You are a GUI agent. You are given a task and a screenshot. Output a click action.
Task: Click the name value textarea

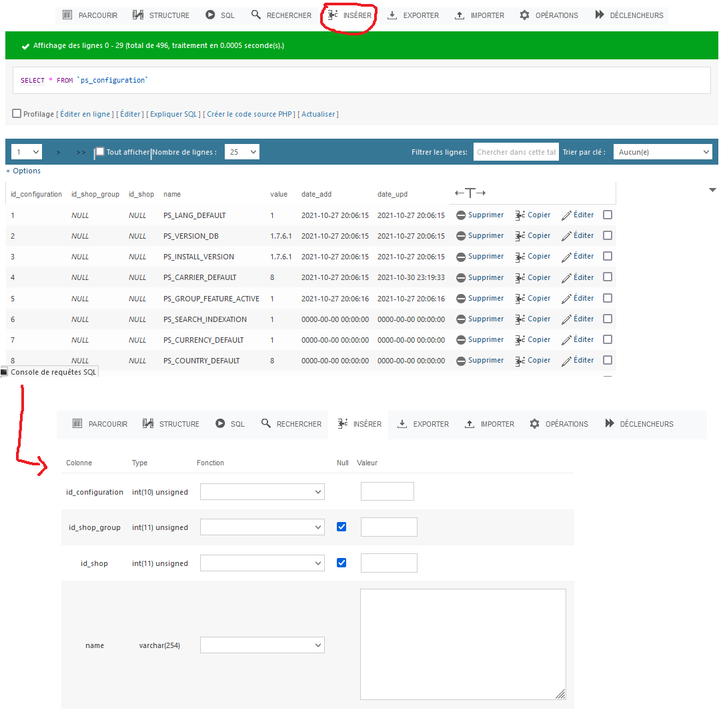[x=463, y=644]
